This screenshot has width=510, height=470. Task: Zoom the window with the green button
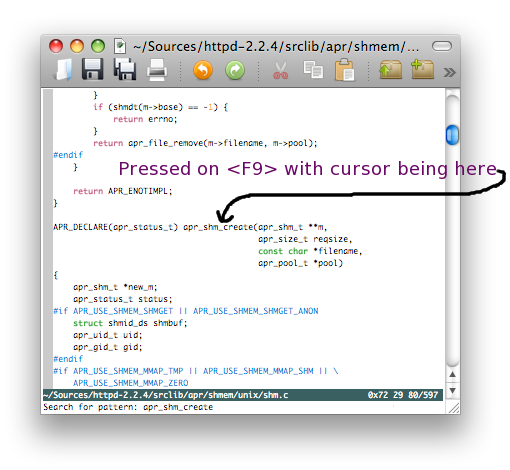[x=98, y=46]
